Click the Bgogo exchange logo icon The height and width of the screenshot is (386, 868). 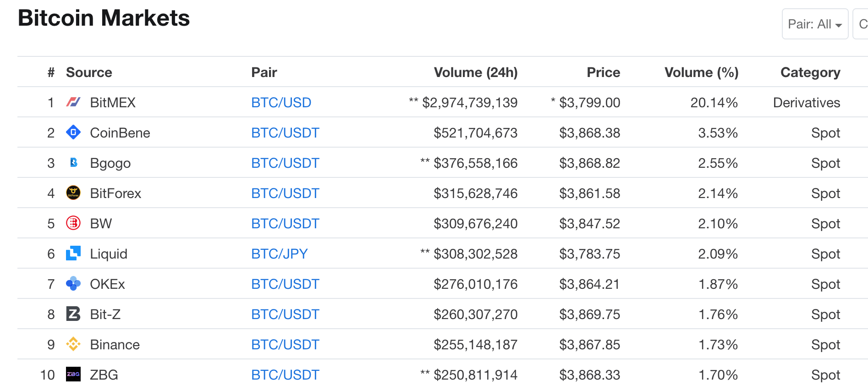pyautogui.click(x=73, y=163)
